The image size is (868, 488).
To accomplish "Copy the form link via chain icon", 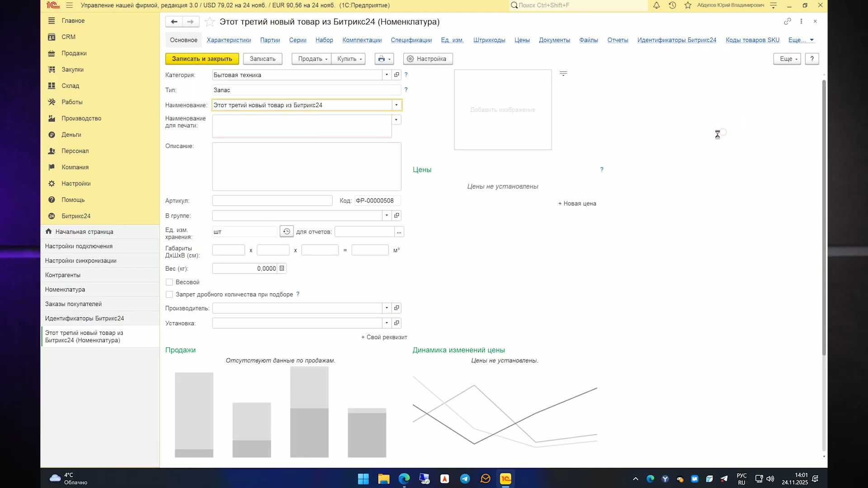I will tap(787, 21).
